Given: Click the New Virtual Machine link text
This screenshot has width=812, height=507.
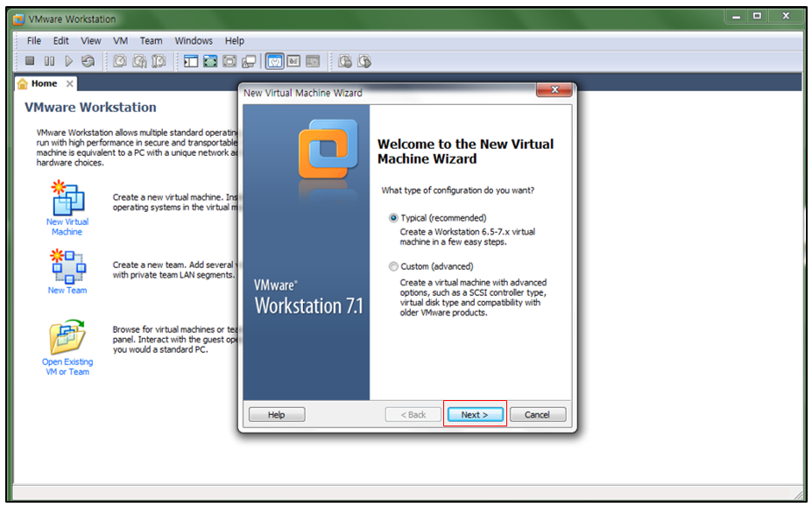Looking at the screenshot, I should click(67, 227).
